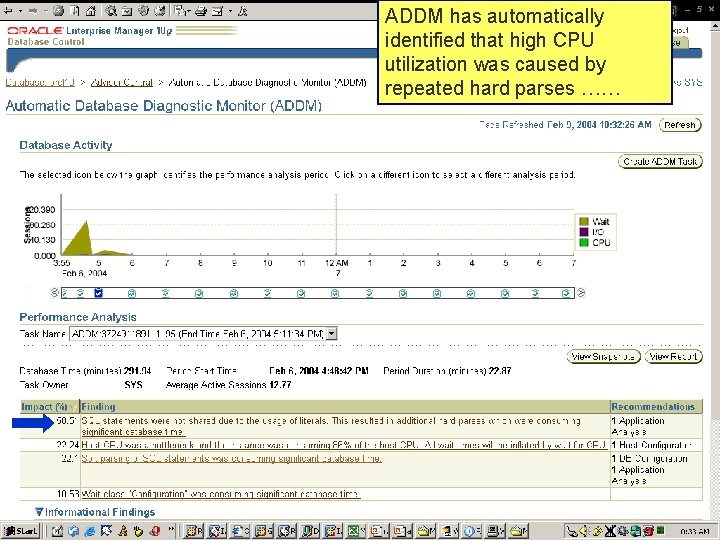Select the snapshot icon below 12 AM

(x=335, y=293)
